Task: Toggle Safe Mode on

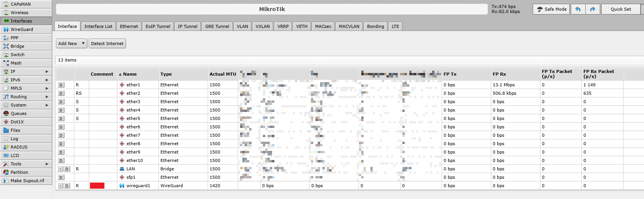Action: pos(551,9)
